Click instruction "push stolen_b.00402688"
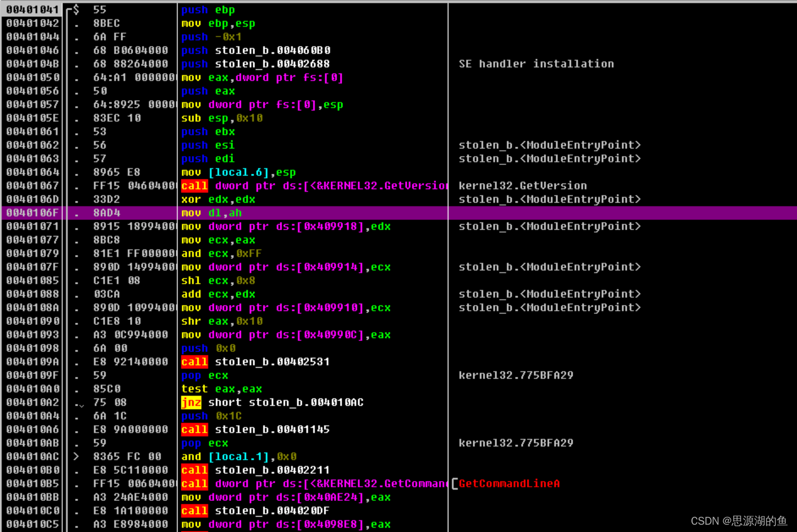 (256, 64)
